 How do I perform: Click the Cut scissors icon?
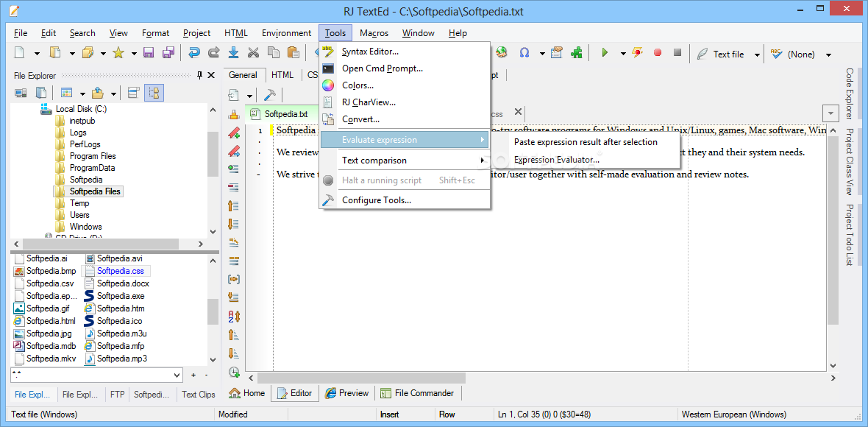coord(254,53)
